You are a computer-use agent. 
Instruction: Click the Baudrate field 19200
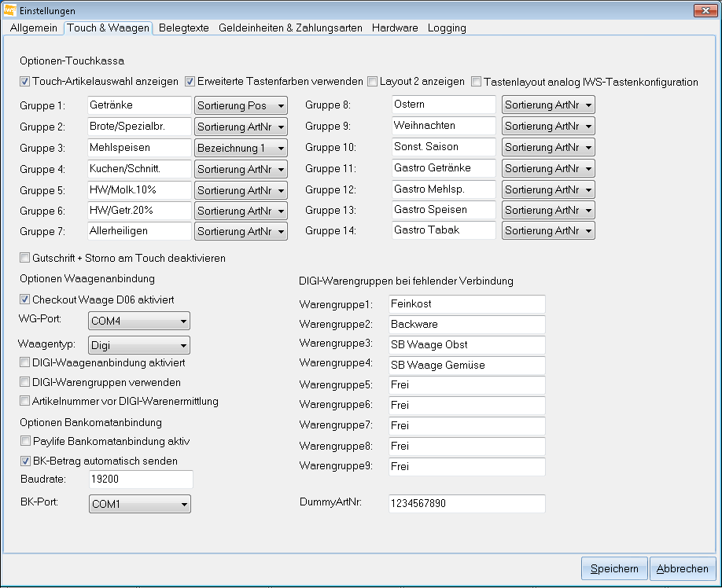(141, 479)
